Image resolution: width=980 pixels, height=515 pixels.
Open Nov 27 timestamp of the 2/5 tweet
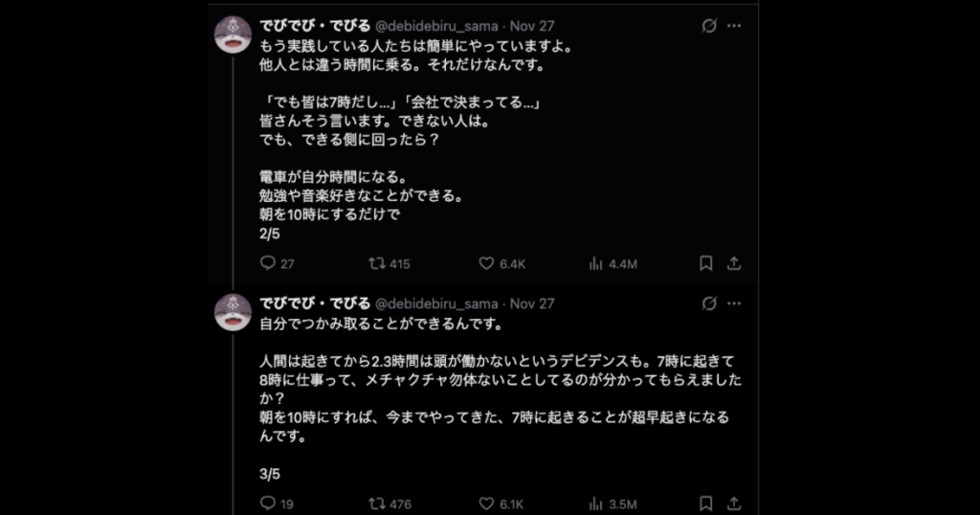pyautogui.click(x=532, y=26)
